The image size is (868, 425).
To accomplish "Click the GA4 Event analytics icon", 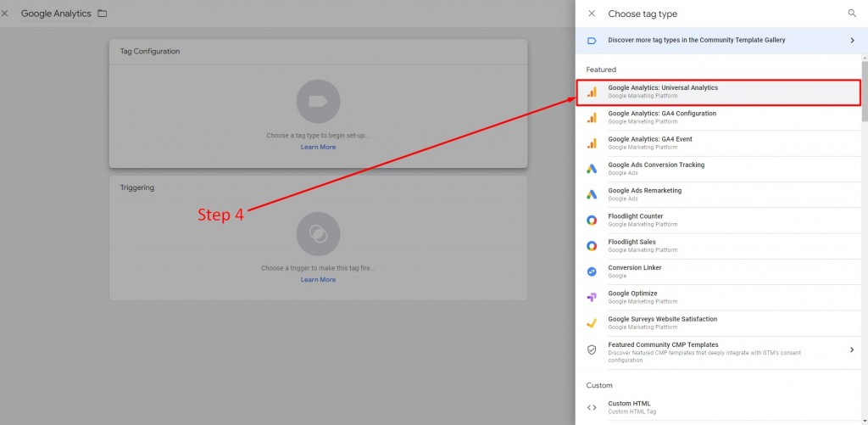I will [591, 143].
